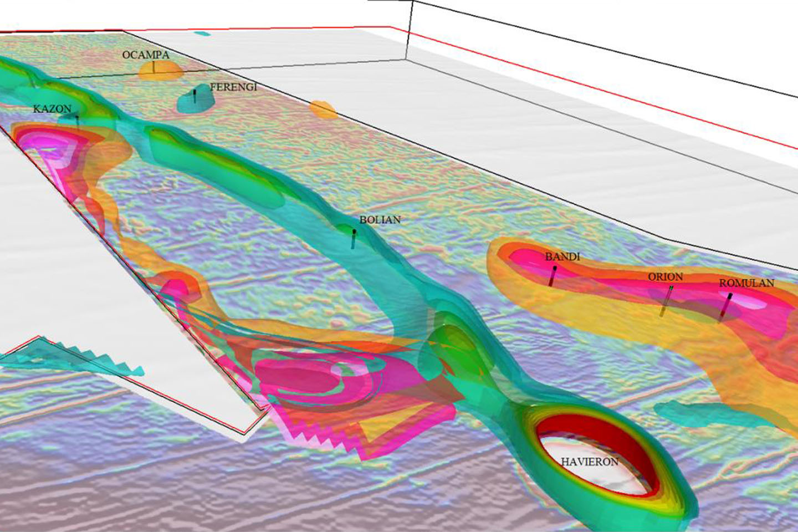Select the ROMULAN text label
The image size is (798, 532).
point(746,283)
